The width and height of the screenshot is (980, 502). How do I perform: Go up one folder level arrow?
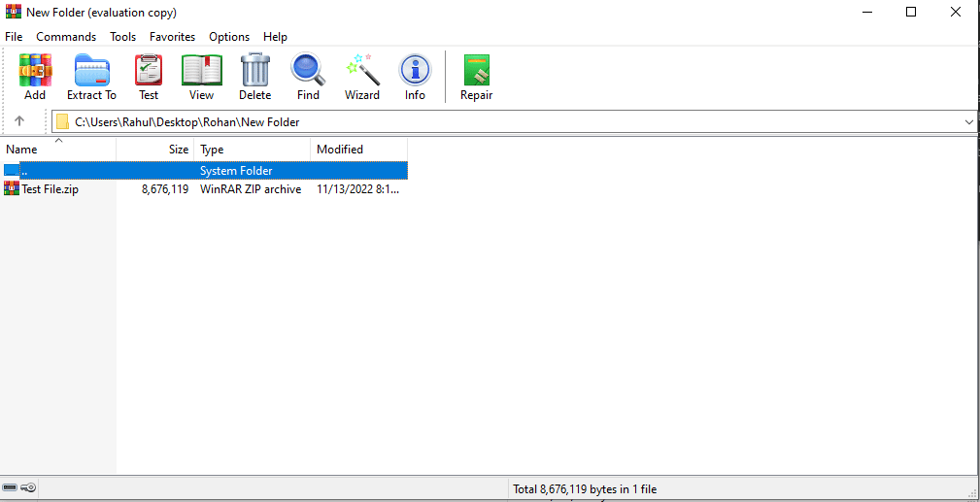(x=19, y=121)
